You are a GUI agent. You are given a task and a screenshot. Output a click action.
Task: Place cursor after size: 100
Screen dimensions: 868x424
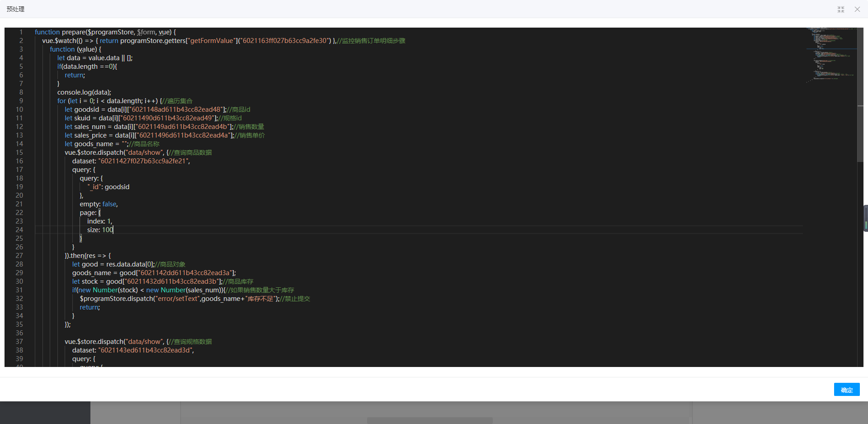(113, 230)
